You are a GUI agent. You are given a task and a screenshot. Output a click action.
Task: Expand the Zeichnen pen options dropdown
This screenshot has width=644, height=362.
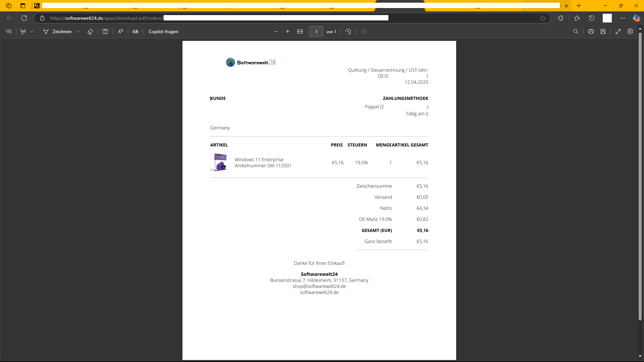[78, 32]
